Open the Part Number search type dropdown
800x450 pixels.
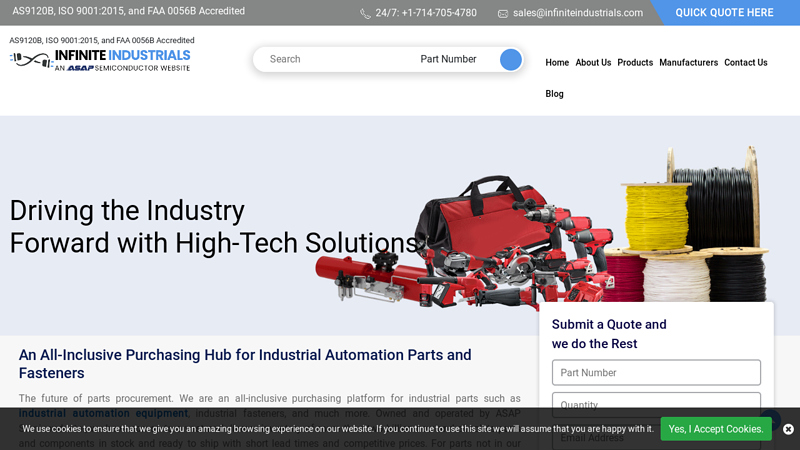click(448, 59)
